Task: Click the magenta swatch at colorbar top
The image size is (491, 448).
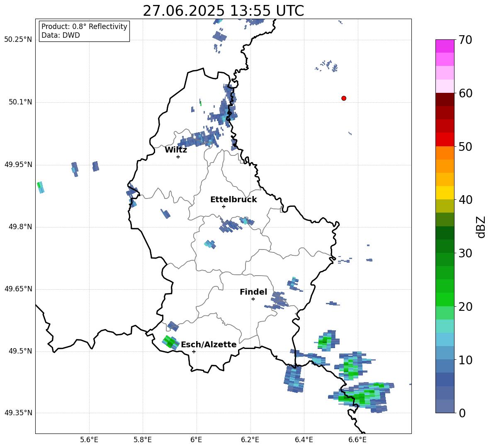Action: click(445, 46)
